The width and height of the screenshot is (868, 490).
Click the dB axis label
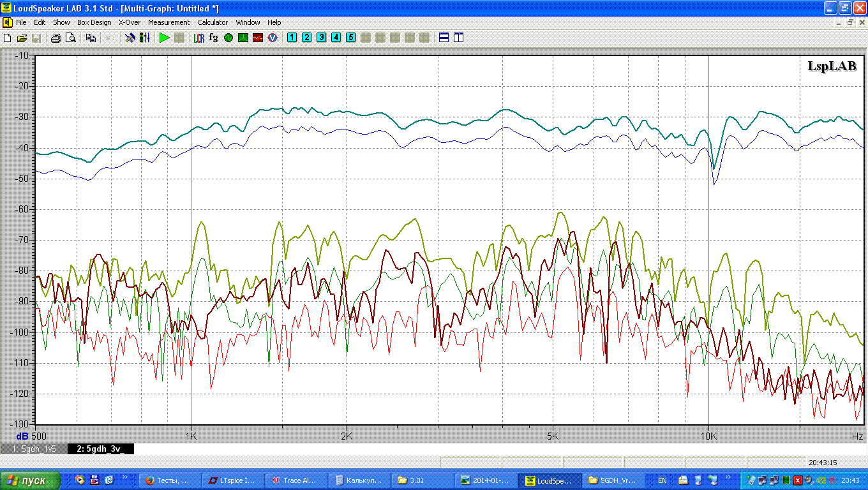pos(22,436)
